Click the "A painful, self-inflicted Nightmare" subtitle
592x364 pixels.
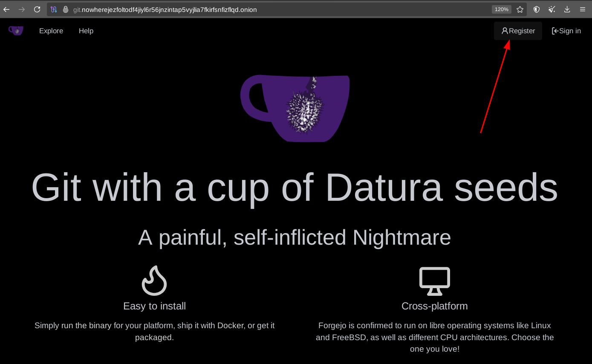pos(295,237)
